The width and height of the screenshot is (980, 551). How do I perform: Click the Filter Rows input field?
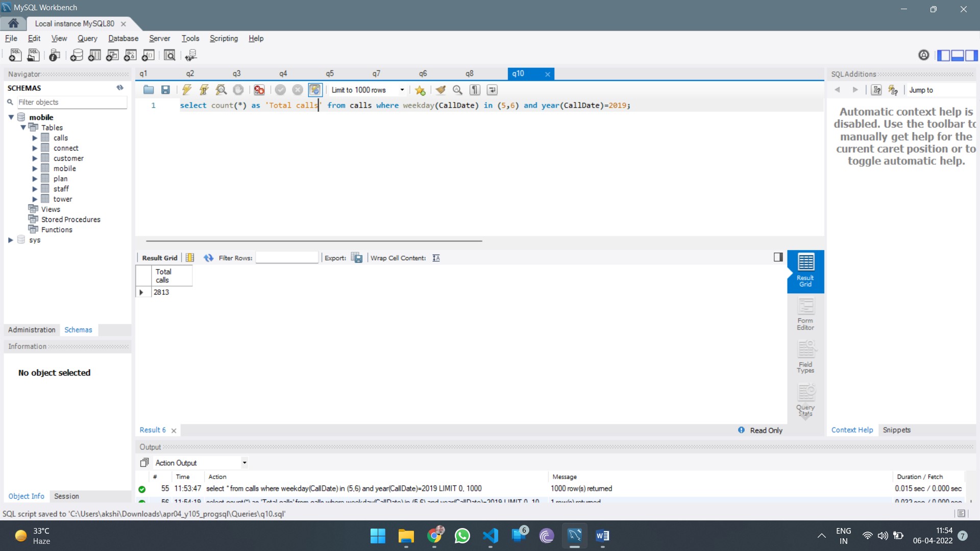click(x=287, y=258)
